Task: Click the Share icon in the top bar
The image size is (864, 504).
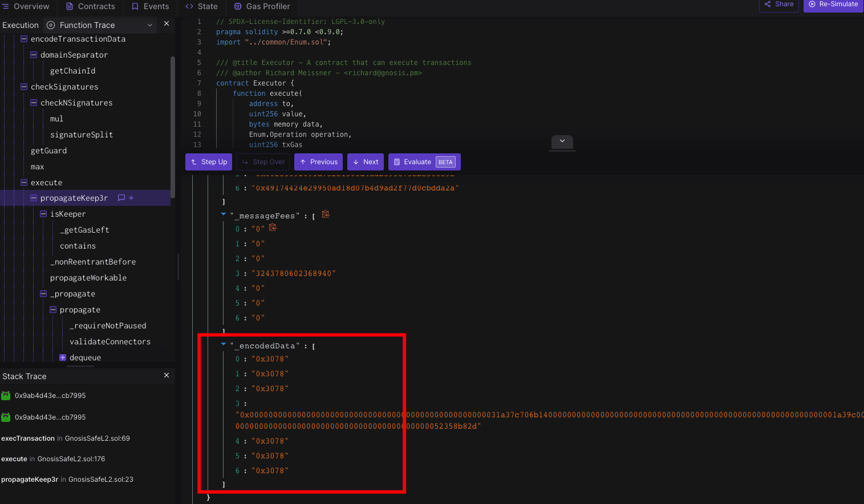Action: [768, 4]
